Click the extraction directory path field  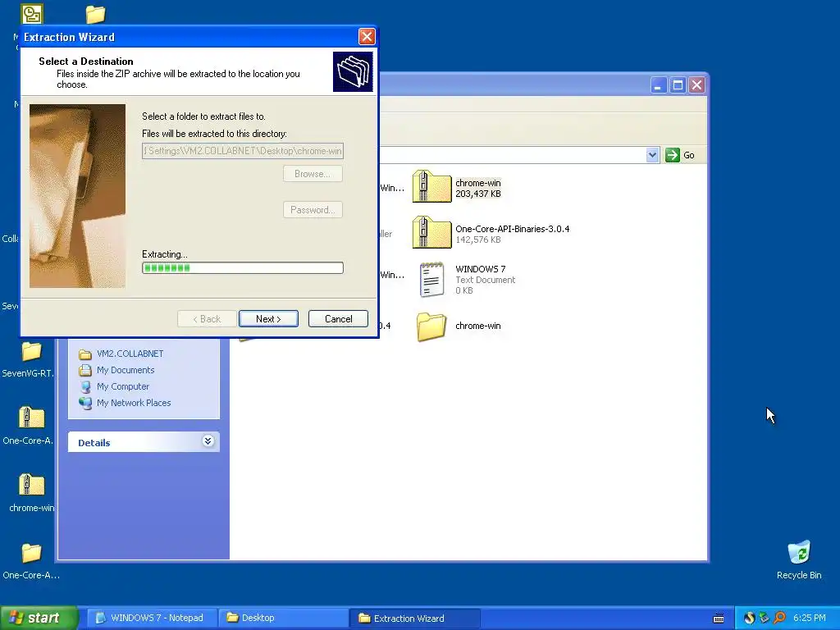(243, 151)
